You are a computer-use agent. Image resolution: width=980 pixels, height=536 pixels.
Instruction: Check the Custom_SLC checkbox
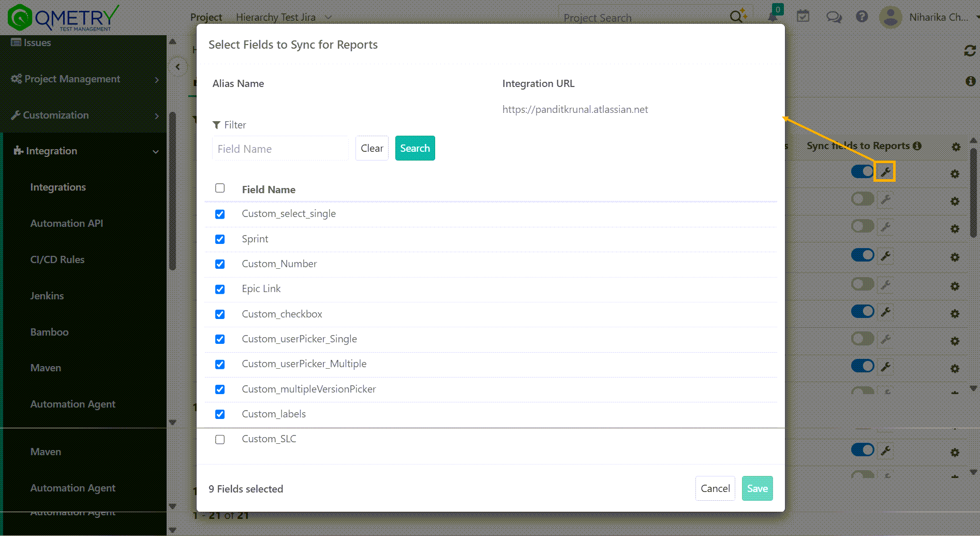[x=220, y=439]
